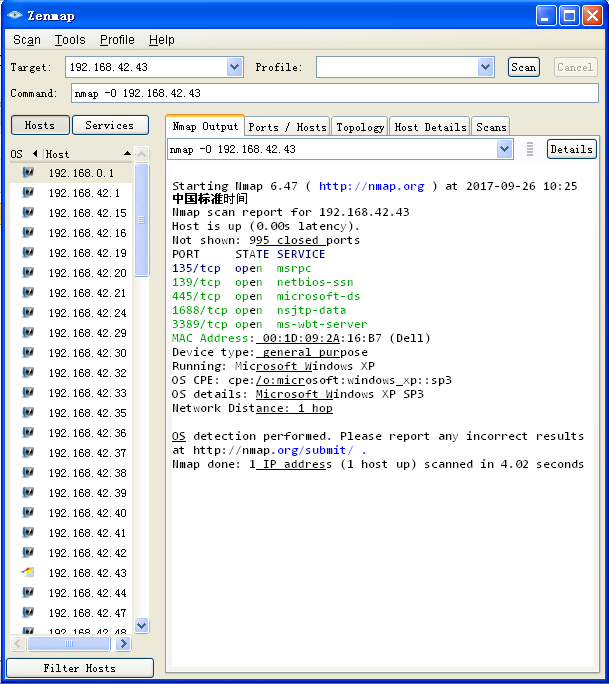The image size is (609, 684).
Task: Open the Tools menu
Action: (70, 40)
